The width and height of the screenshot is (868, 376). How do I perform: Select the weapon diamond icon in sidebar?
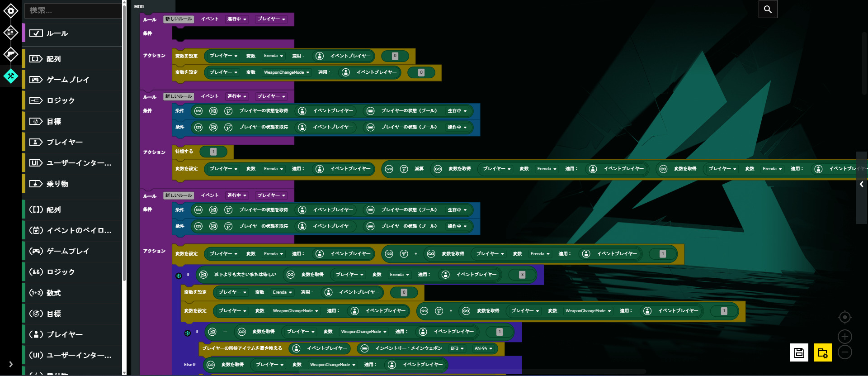[11, 54]
